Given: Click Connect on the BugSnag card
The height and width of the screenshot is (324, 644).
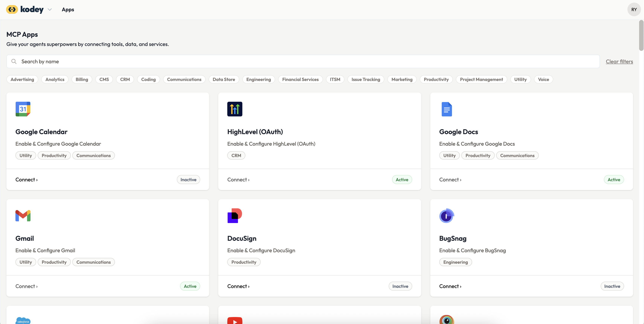Looking at the screenshot, I should (450, 286).
